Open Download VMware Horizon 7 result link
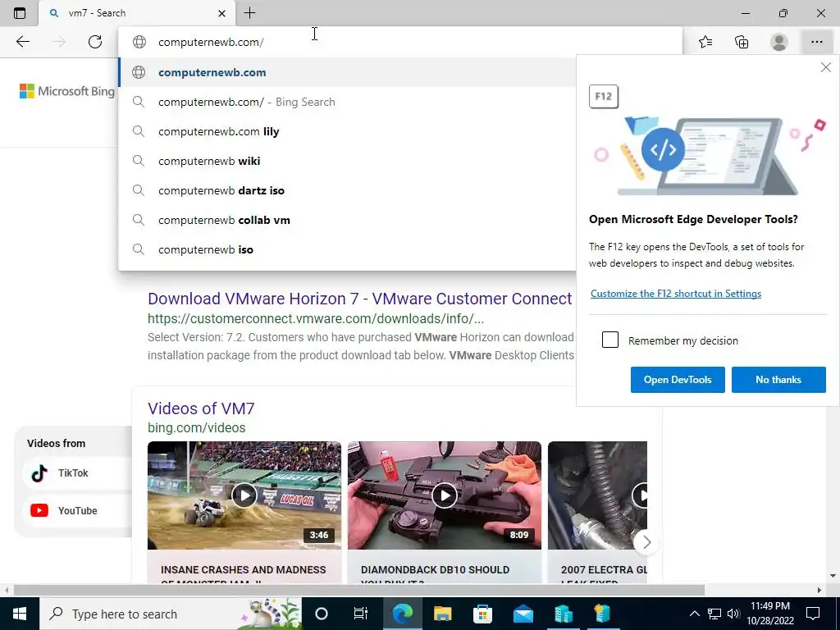 coord(360,299)
